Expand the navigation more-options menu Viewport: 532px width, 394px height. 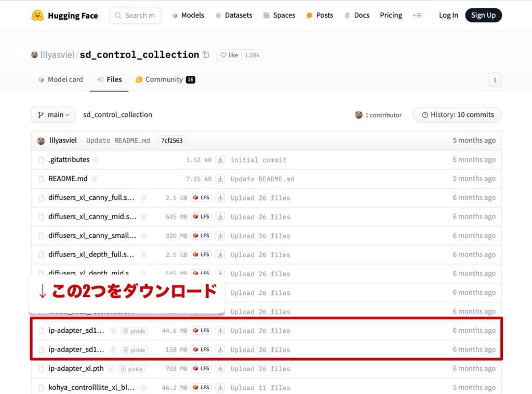(x=417, y=16)
